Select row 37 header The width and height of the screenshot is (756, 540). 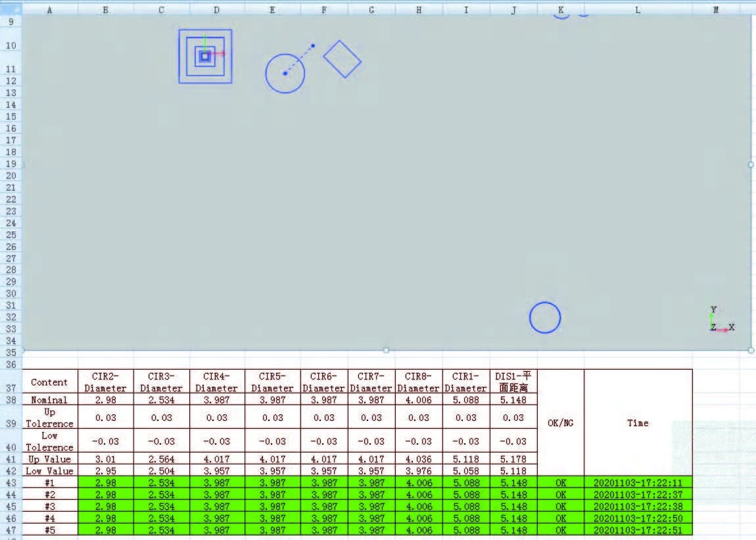pos(11,388)
